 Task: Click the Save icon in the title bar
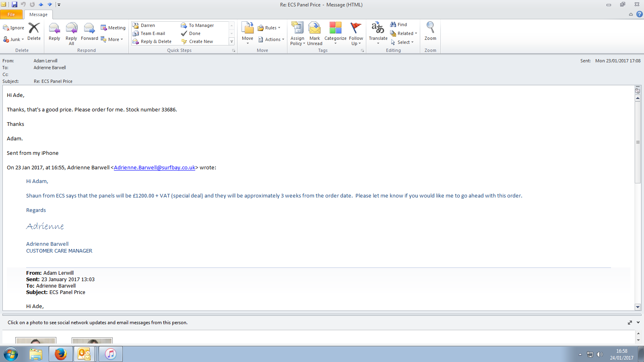[x=14, y=4]
